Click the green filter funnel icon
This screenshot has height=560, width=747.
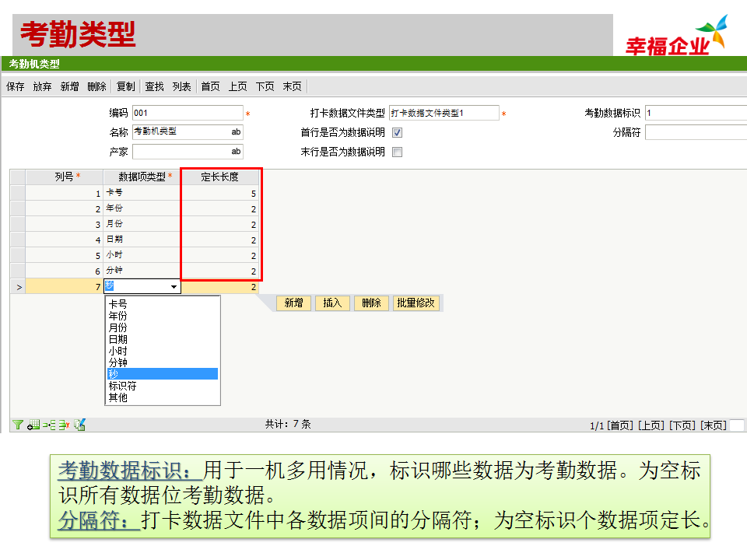(16, 425)
